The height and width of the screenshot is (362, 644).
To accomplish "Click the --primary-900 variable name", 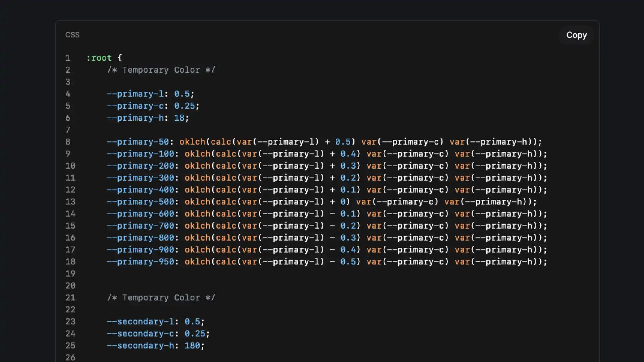I will point(141,250).
